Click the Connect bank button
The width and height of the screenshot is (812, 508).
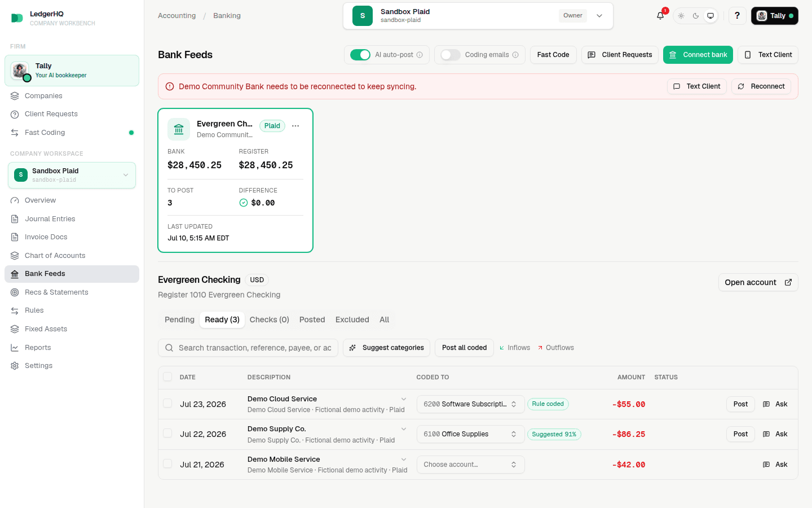[698, 55]
